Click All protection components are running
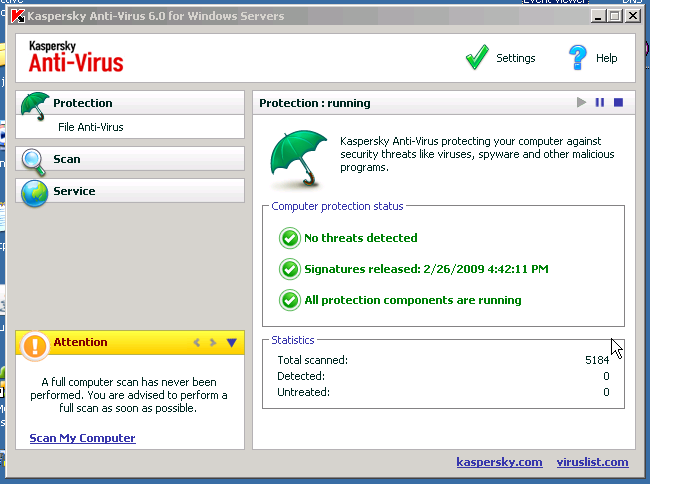686x502 pixels. 413,300
